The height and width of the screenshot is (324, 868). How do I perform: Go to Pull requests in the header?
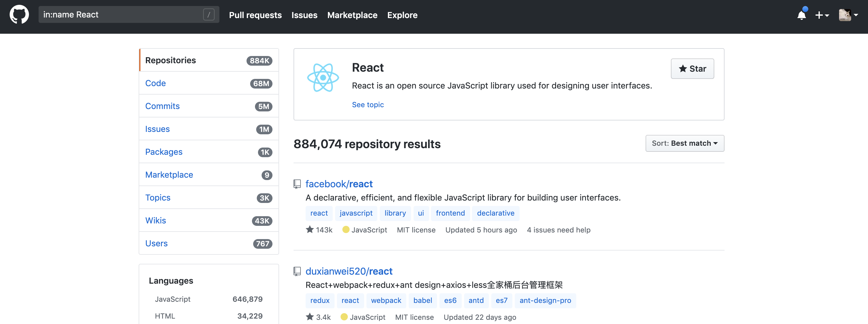pos(255,15)
